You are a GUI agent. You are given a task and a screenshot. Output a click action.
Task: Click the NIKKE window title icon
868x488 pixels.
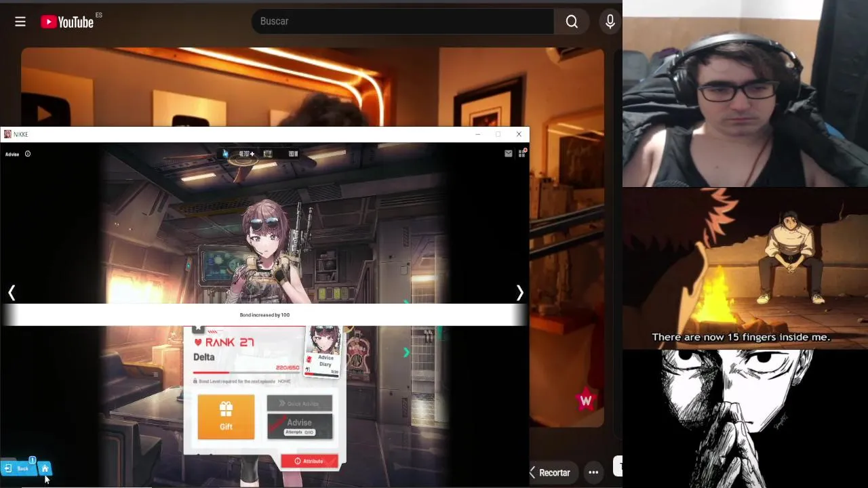point(7,134)
